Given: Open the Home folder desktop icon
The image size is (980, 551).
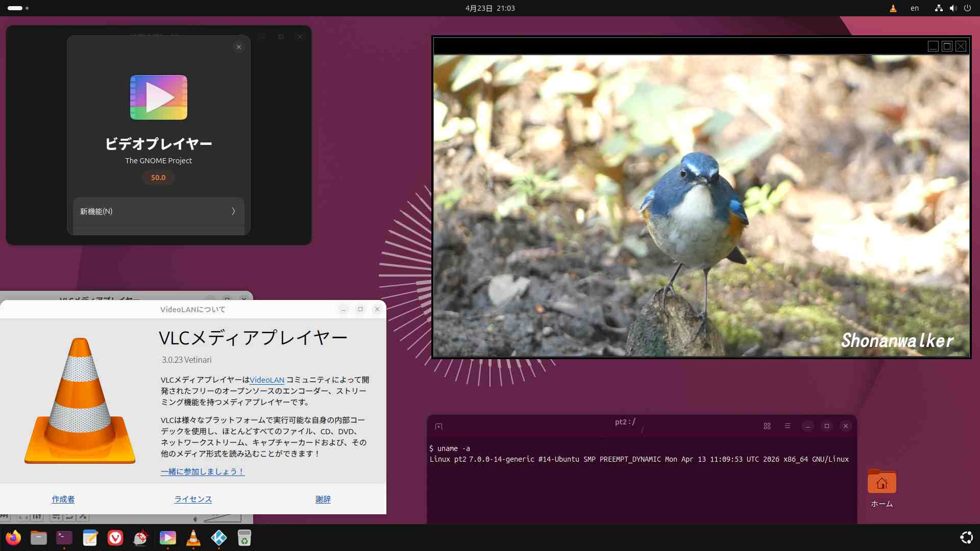Looking at the screenshot, I should 881,483.
